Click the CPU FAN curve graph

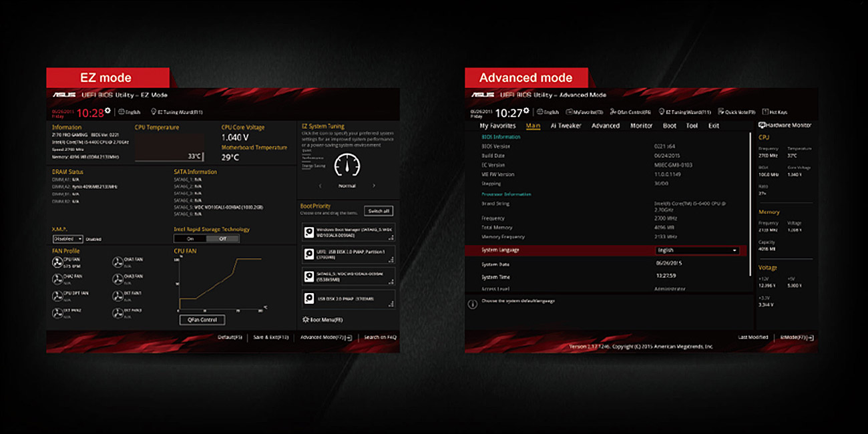click(x=221, y=283)
